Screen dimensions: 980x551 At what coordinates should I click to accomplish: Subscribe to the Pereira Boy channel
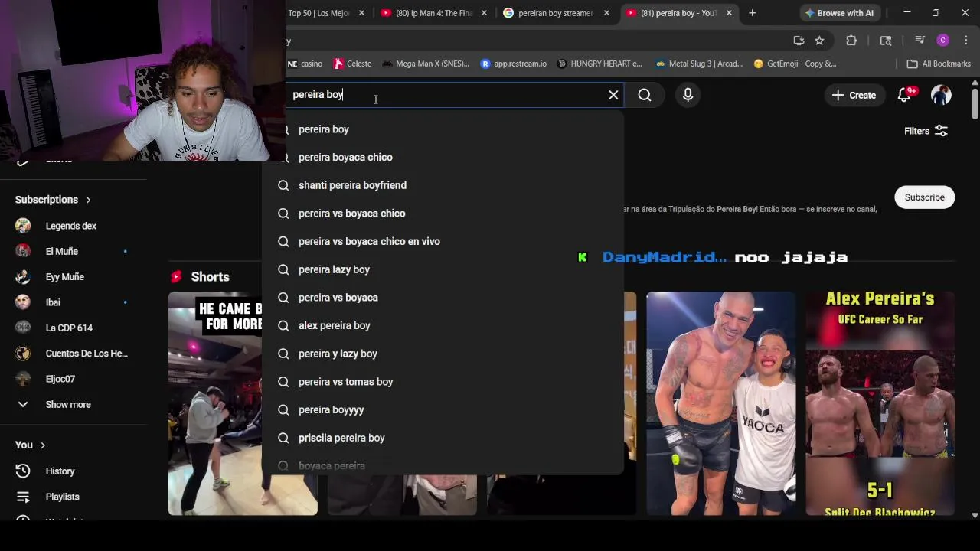click(x=924, y=197)
